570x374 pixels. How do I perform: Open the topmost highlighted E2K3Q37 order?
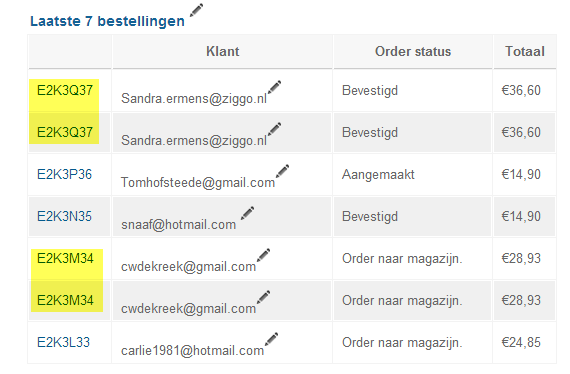(x=65, y=91)
